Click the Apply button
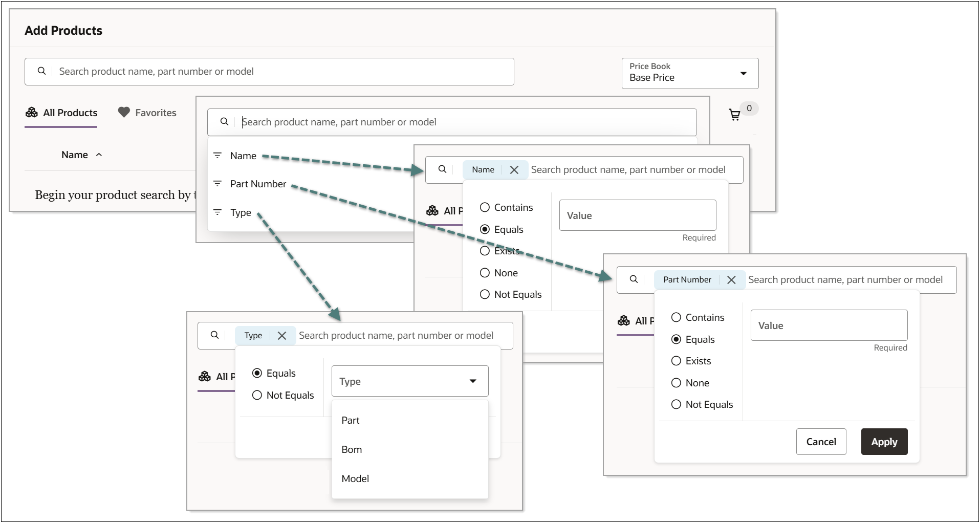Image resolution: width=980 pixels, height=523 pixels. click(x=884, y=441)
